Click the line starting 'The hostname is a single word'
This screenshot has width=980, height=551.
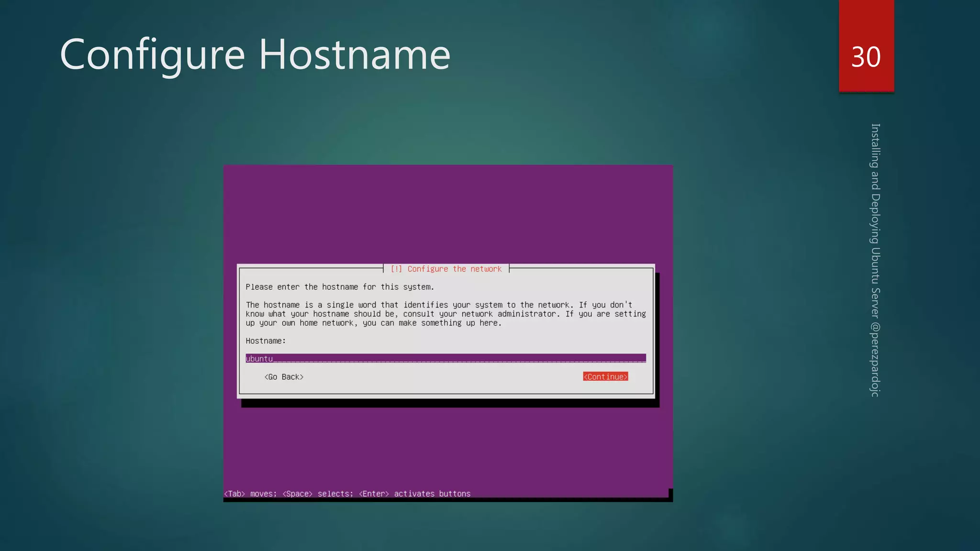tap(439, 305)
